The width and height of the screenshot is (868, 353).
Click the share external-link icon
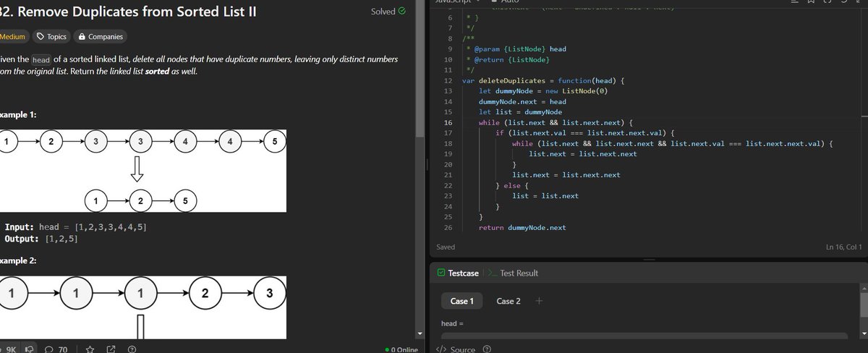click(111, 349)
